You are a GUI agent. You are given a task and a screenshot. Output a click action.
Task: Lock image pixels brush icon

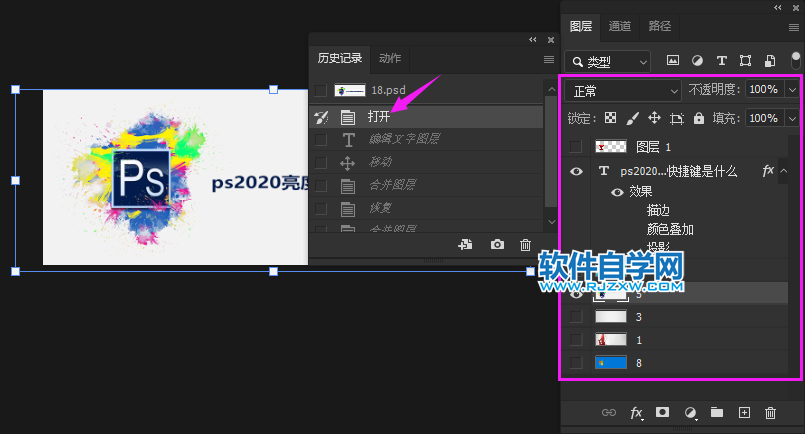point(632,118)
